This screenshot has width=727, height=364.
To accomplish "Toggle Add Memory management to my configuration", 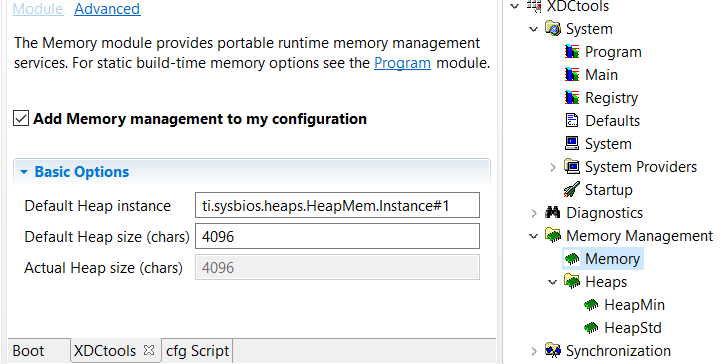I will tap(21, 119).
